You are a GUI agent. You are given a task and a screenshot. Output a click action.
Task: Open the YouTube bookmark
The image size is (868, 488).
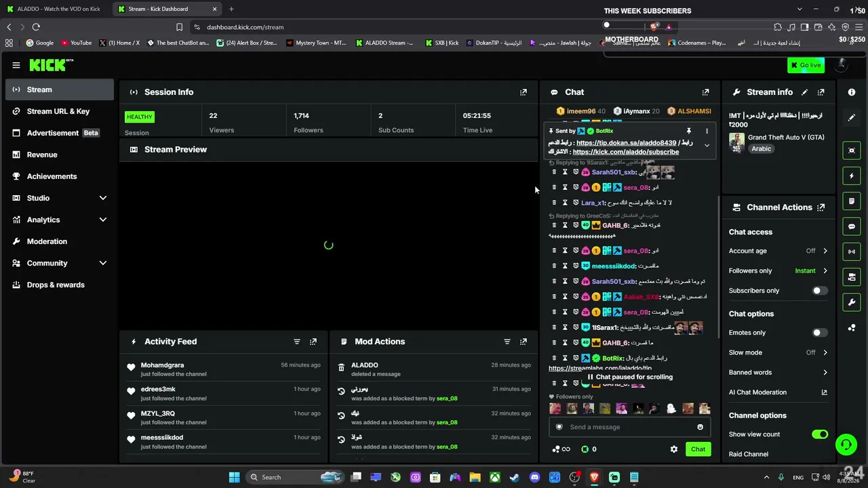76,43
